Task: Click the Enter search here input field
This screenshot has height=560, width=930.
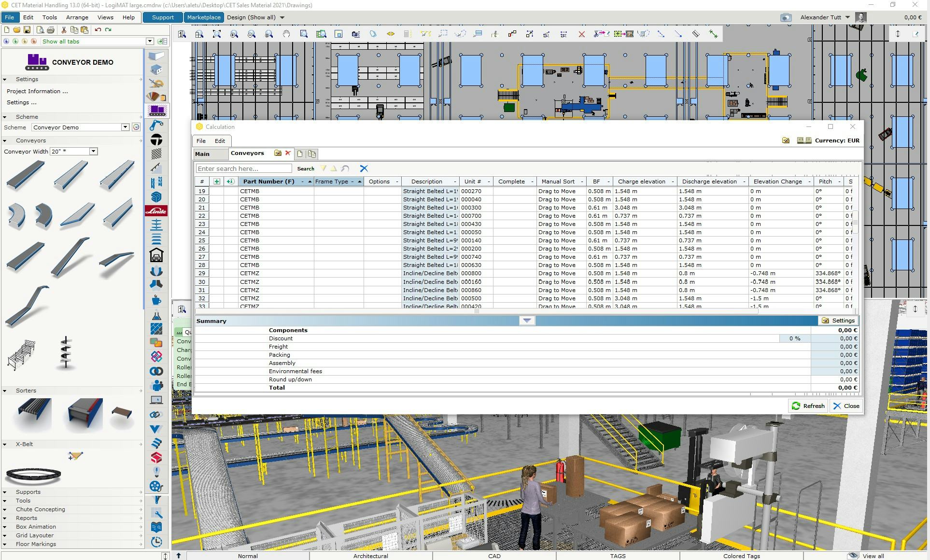Action: click(243, 168)
